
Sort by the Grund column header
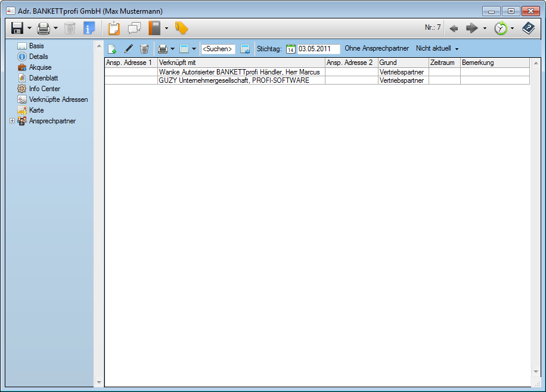tap(402, 63)
